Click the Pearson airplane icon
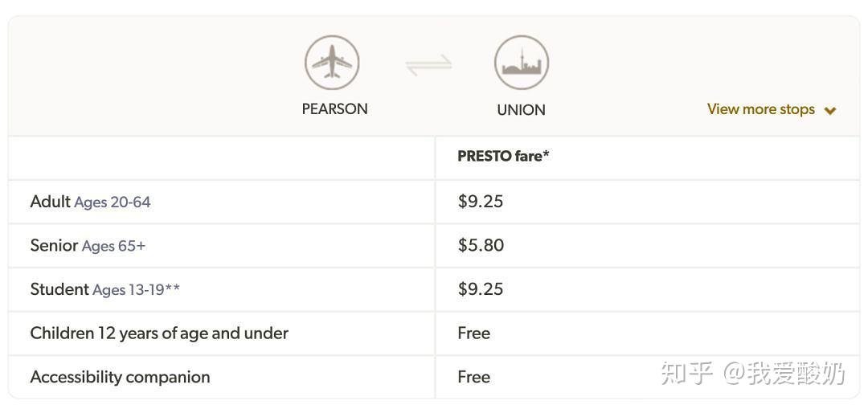The image size is (868, 409). (x=332, y=63)
